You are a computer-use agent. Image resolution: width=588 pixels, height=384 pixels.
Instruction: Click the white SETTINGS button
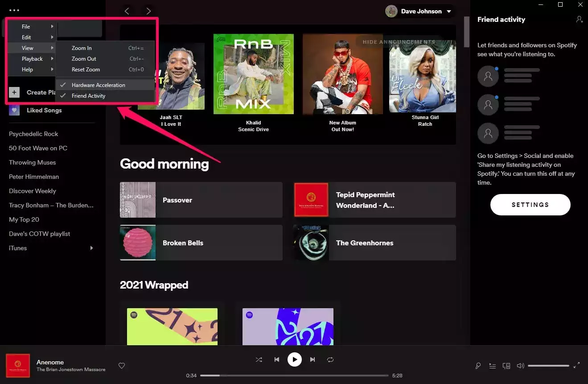pyautogui.click(x=530, y=205)
